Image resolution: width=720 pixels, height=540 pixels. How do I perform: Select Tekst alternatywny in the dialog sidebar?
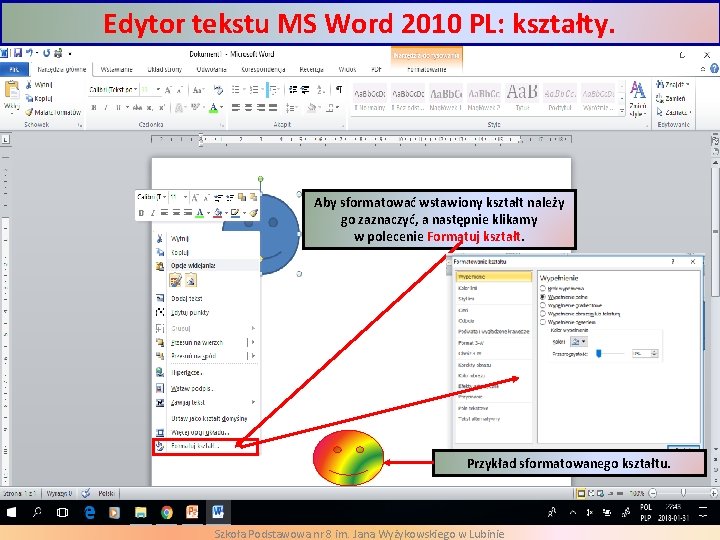point(494,419)
